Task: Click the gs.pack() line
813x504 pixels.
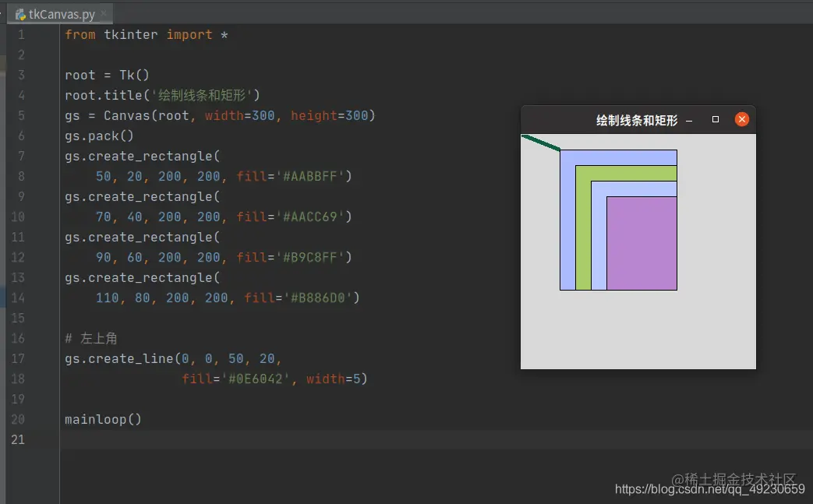Action: (x=99, y=136)
